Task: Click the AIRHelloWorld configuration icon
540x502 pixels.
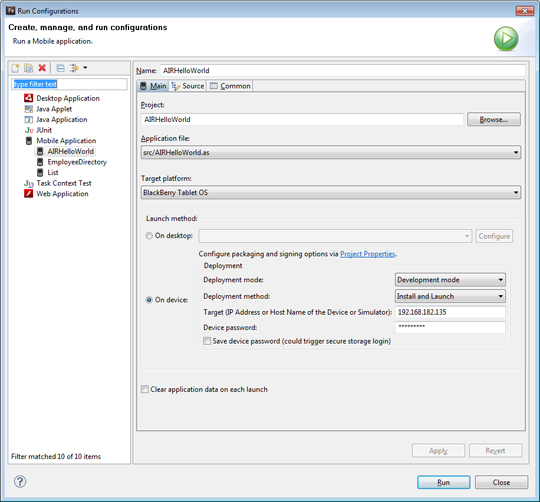Action: point(40,151)
